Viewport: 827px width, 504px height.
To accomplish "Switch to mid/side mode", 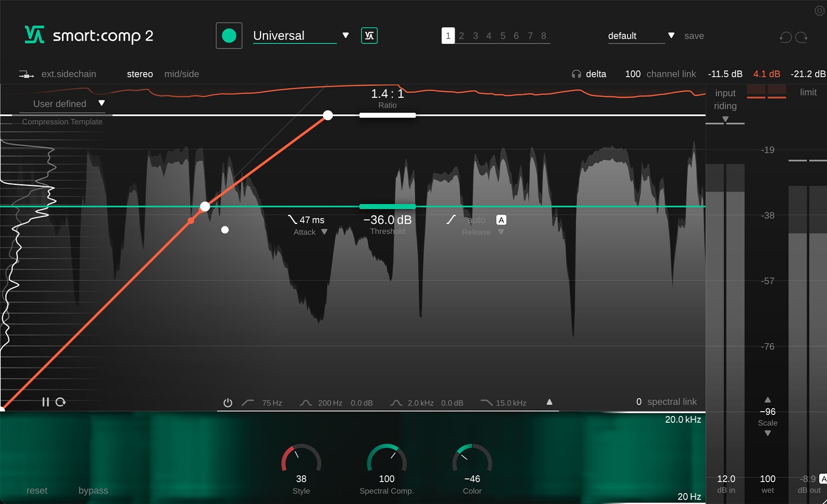I will (182, 74).
